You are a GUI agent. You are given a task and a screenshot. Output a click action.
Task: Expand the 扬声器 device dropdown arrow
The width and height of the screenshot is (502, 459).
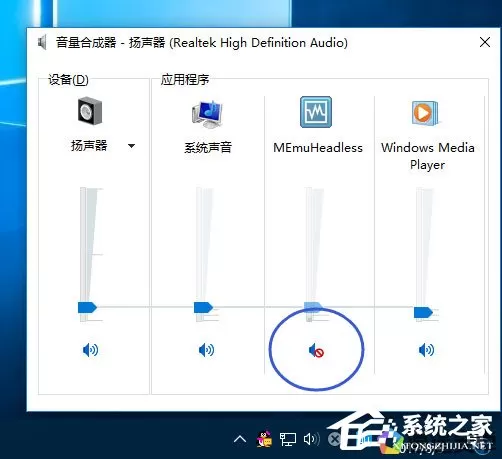click(131, 146)
